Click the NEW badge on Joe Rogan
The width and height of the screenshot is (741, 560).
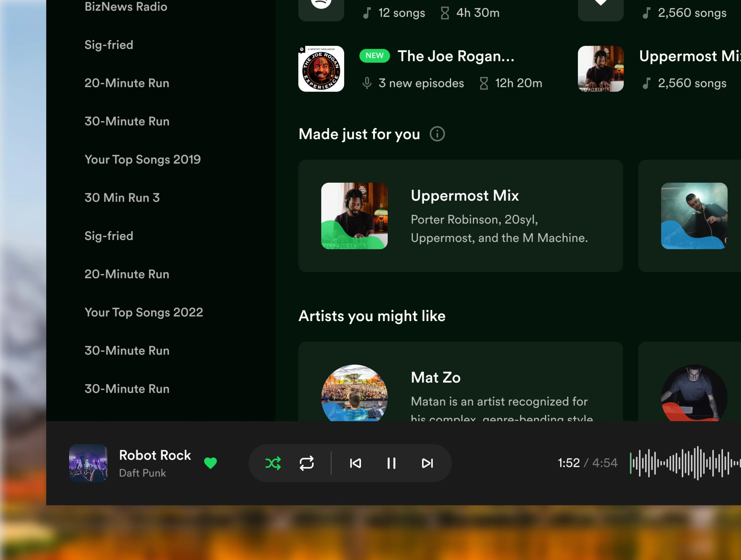(374, 56)
